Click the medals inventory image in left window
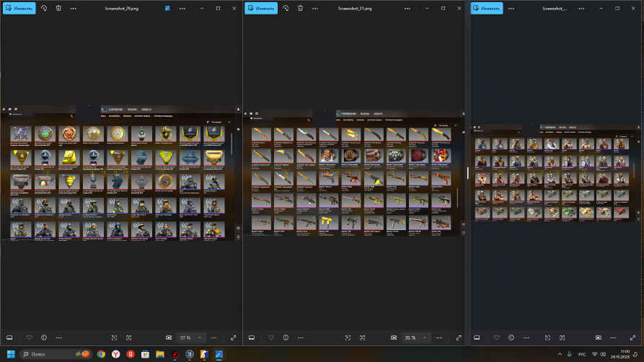 point(122,172)
